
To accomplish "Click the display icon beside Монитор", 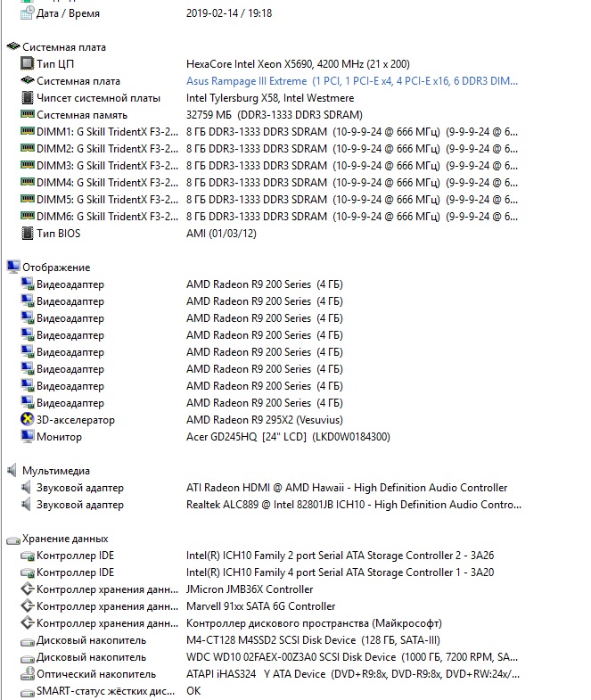I will pos(28,436).
